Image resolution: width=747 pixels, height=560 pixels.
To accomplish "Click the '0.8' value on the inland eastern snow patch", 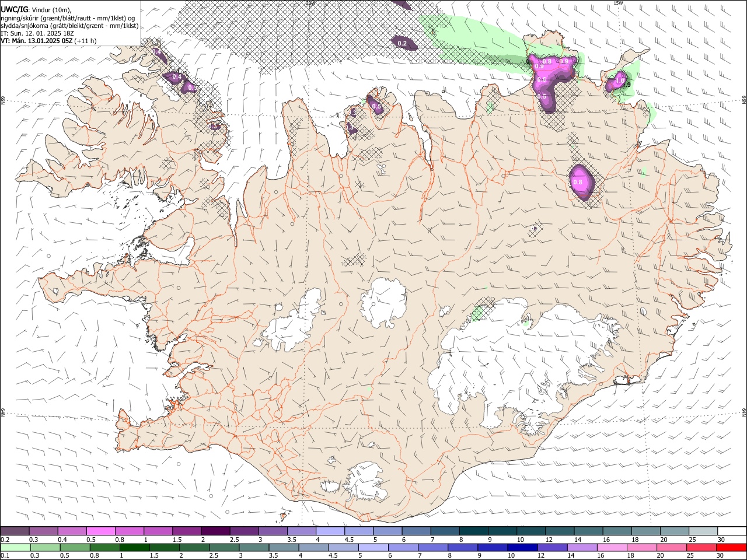I will pyautogui.click(x=578, y=182).
